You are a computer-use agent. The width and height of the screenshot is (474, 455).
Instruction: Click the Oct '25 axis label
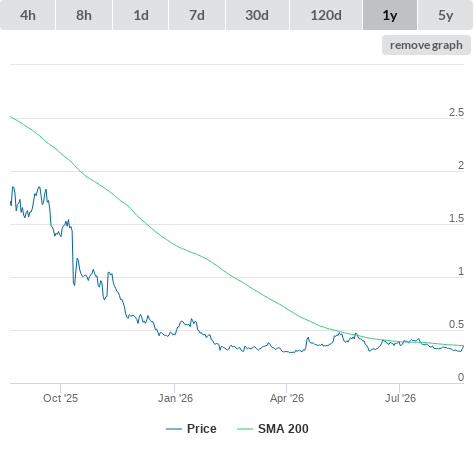[60, 398]
